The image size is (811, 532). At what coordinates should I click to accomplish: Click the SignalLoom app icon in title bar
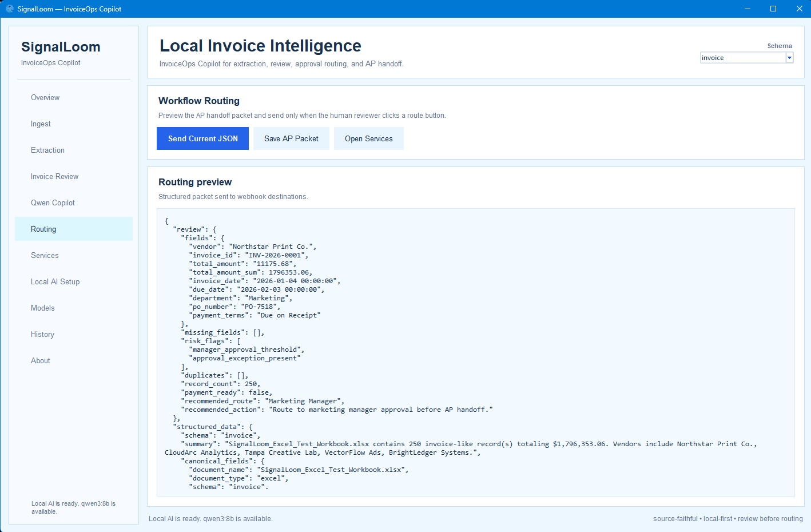coord(9,9)
